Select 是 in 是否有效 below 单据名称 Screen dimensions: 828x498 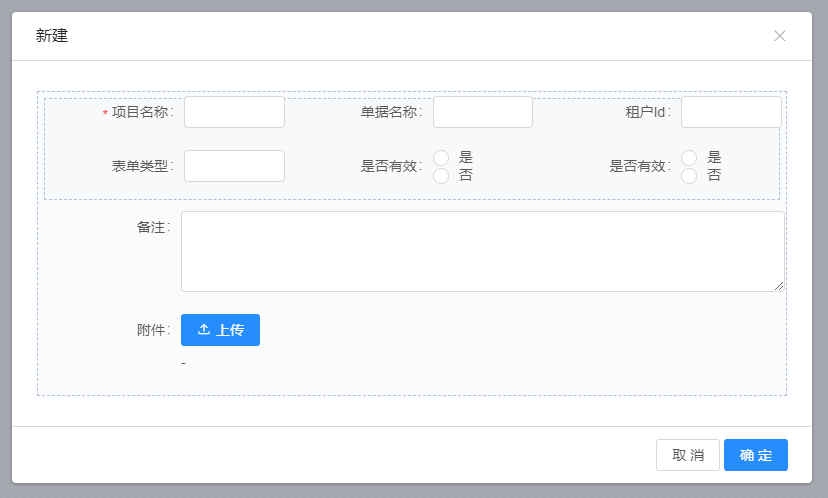441,158
